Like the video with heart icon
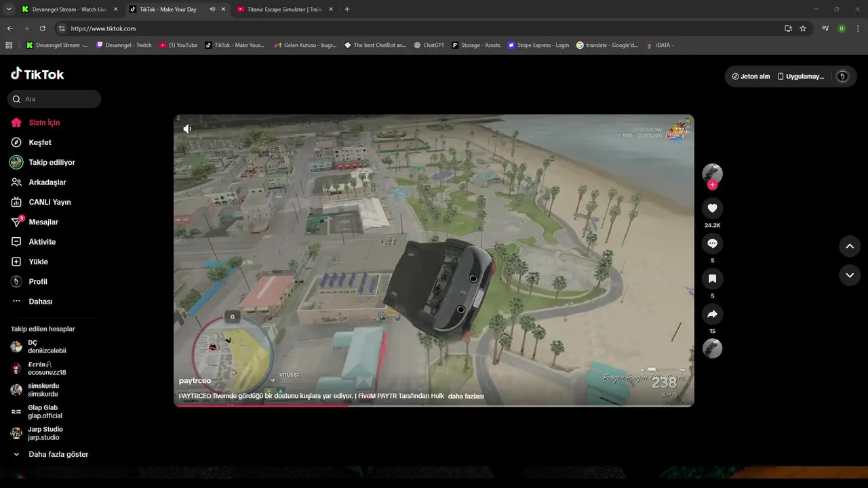The height and width of the screenshot is (488, 868). (x=712, y=208)
